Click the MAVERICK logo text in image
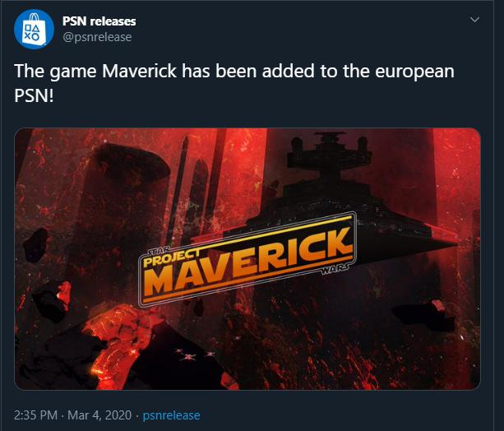Viewport: 504px width, 431px height. [248, 262]
